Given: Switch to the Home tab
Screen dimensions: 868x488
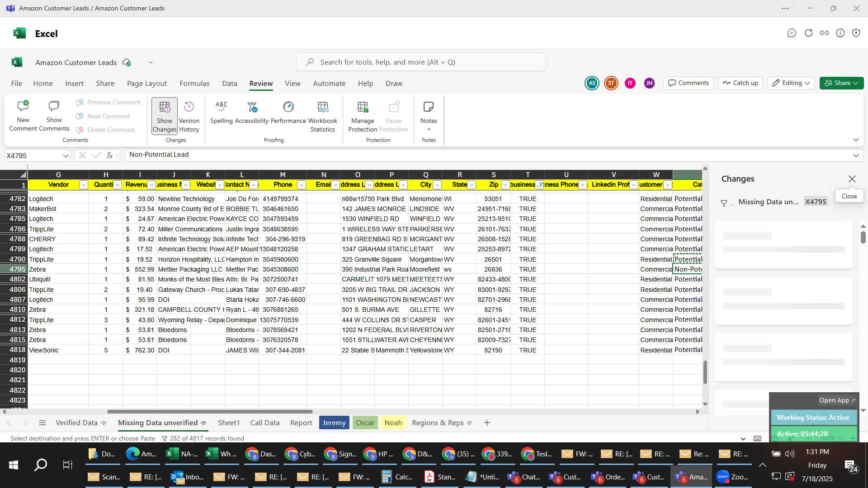Looking at the screenshot, I should point(43,83).
